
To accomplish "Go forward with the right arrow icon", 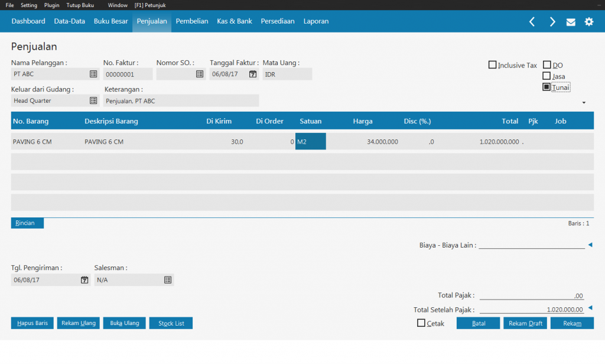I will coord(552,22).
